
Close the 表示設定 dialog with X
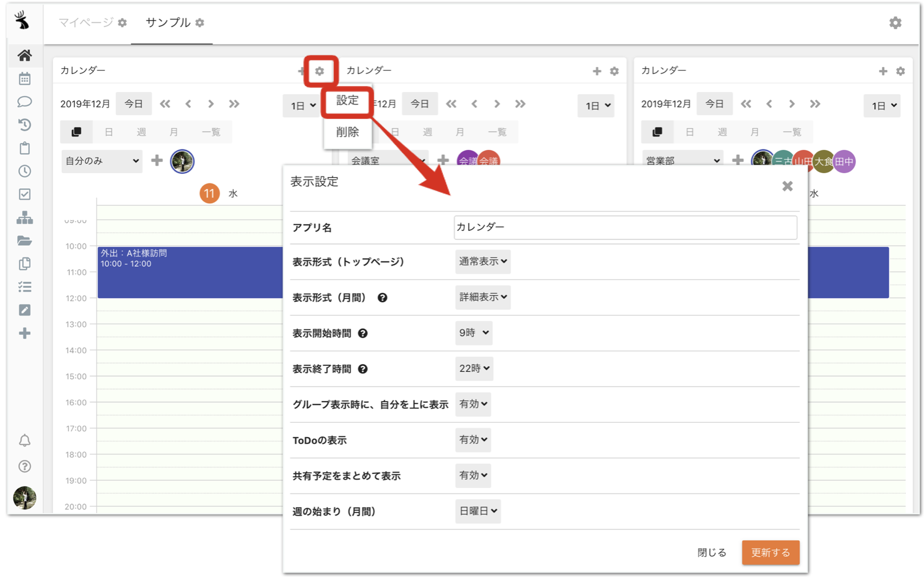[x=788, y=186]
